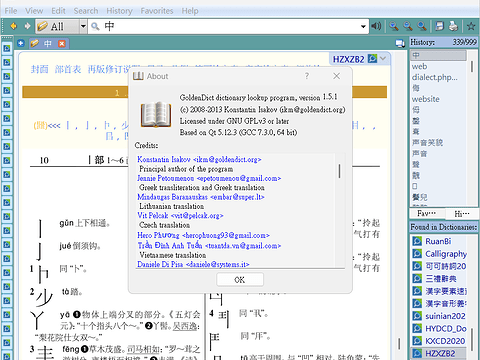Select '声音笑貌' history entry
The width and height of the screenshot is (480, 360).
click(427, 143)
